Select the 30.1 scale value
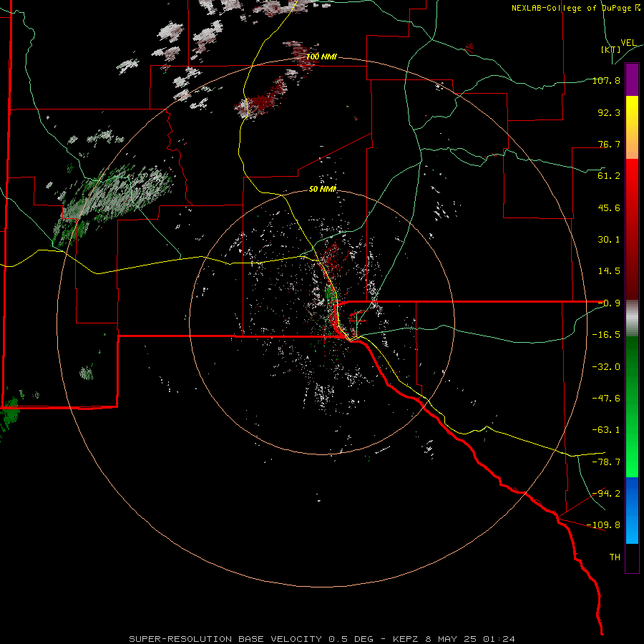The height and width of the screenshot is (644, 644). pos(609,240)
